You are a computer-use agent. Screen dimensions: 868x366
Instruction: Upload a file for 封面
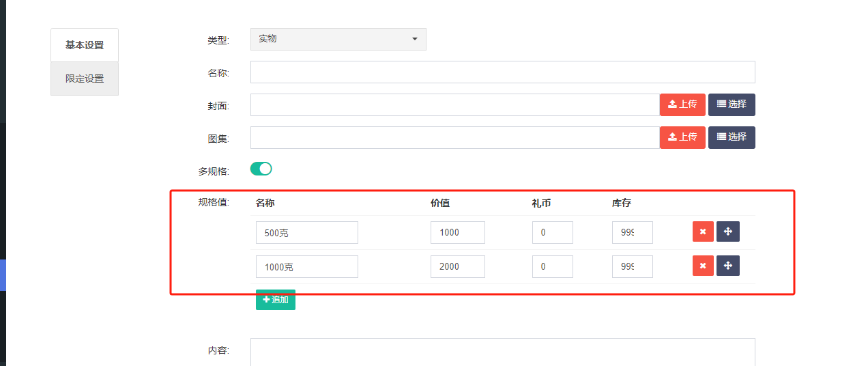coord(682,104)
